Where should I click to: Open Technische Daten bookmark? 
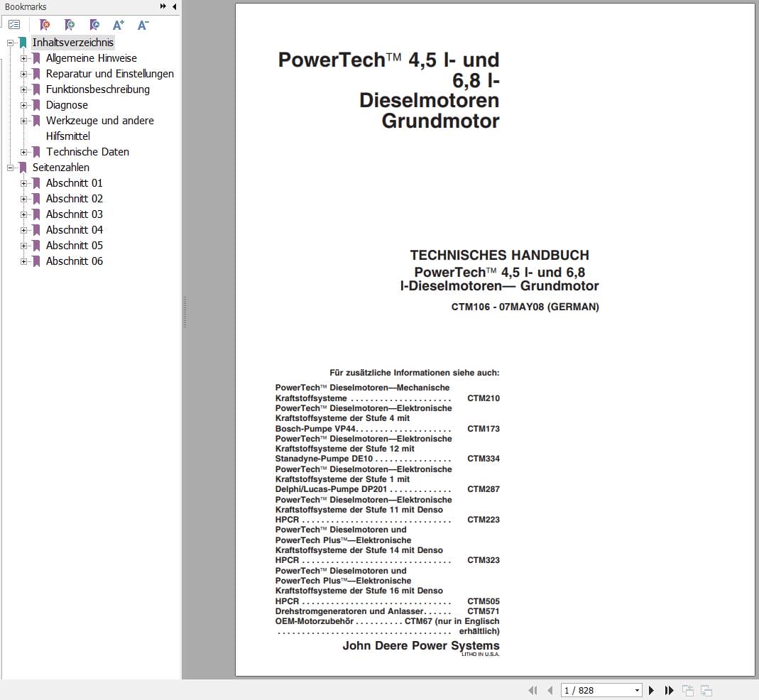click(x=87, y=151)
